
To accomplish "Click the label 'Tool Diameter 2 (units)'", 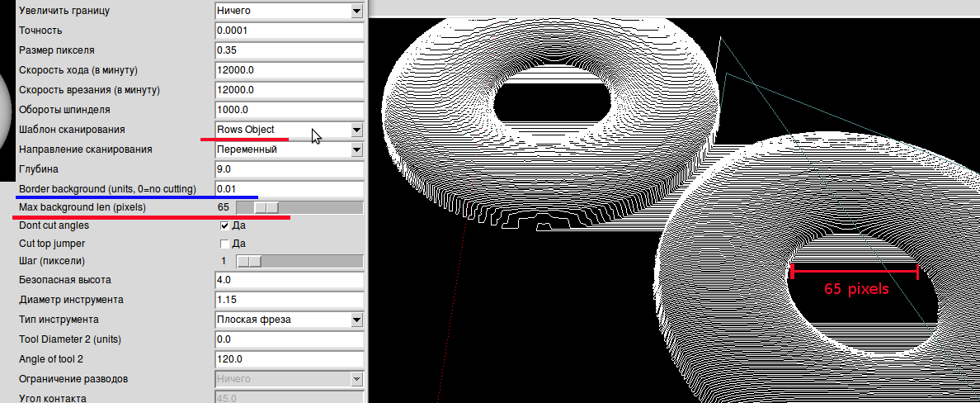I will pyautogui.click(x=70, y=339).
